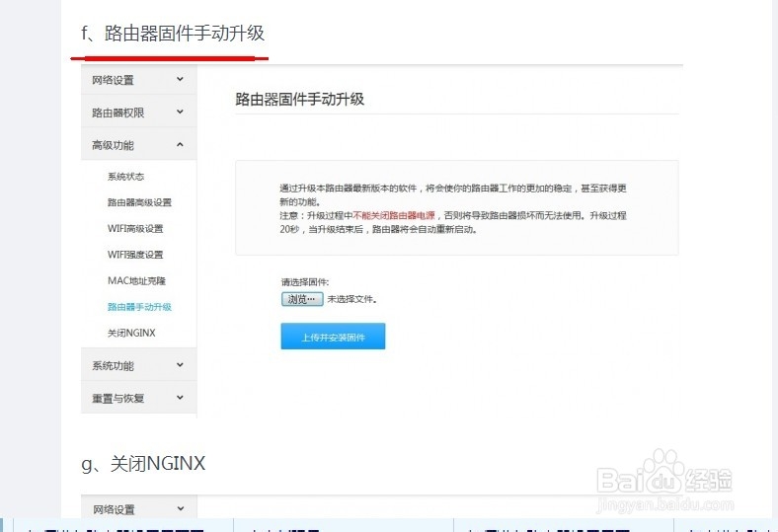The image size is (778, 532).
Task: Select 路由器手动升级 menu entry
Action: (139, 307)
